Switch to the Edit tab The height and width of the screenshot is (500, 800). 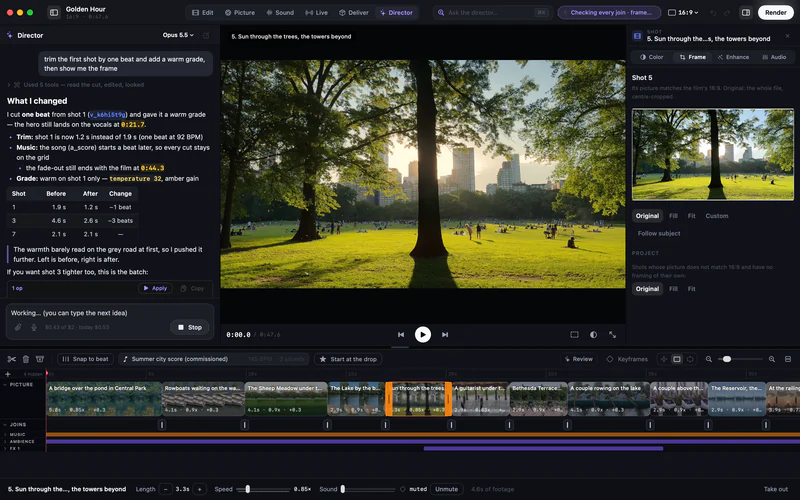203,12
